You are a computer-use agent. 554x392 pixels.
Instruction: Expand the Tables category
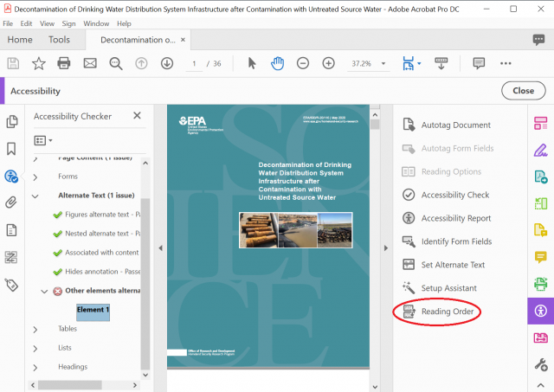[35, 329]
